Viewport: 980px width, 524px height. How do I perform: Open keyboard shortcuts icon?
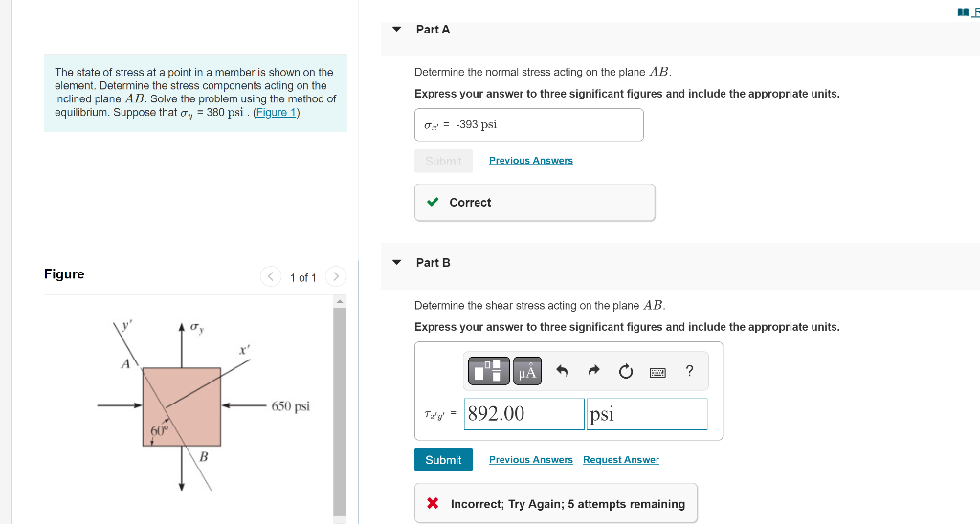[657, 372]
